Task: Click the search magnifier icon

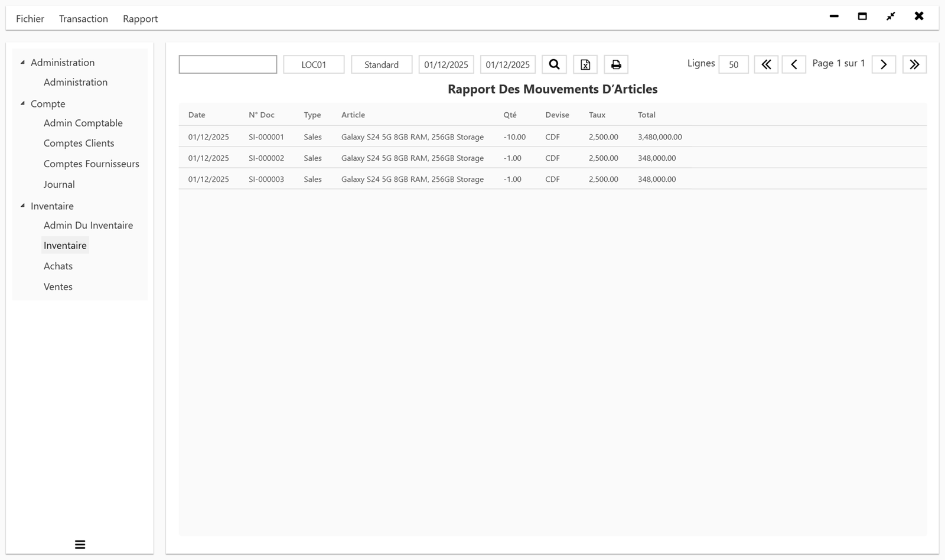Action: click(553, 64)
